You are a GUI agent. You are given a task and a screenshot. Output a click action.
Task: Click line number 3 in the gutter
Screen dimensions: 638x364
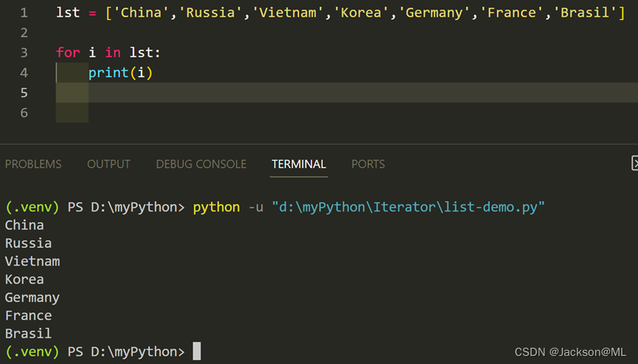pos(24,53)
